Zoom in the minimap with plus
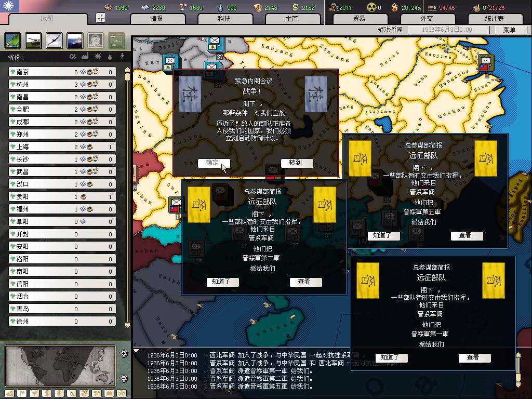Image resolution: width=532 pixels, height=399 pixels. pyautogui.click(x=124, y=353)
